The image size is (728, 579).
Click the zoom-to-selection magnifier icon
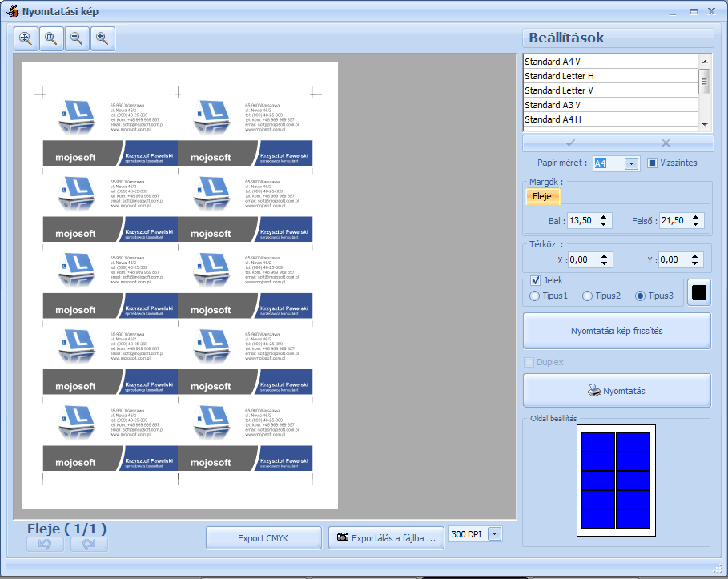tap(51, 38)
